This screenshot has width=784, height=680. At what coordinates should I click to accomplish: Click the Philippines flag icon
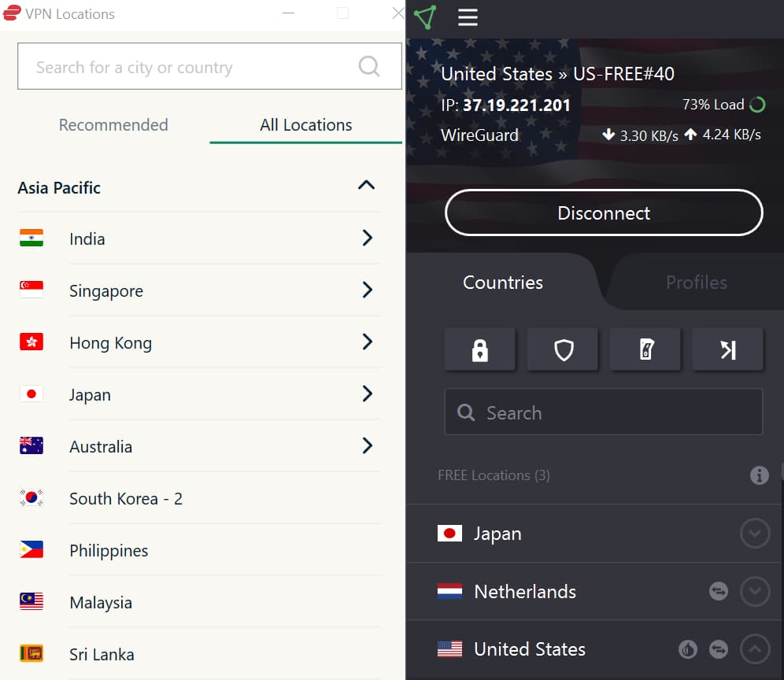coord(31,550)
